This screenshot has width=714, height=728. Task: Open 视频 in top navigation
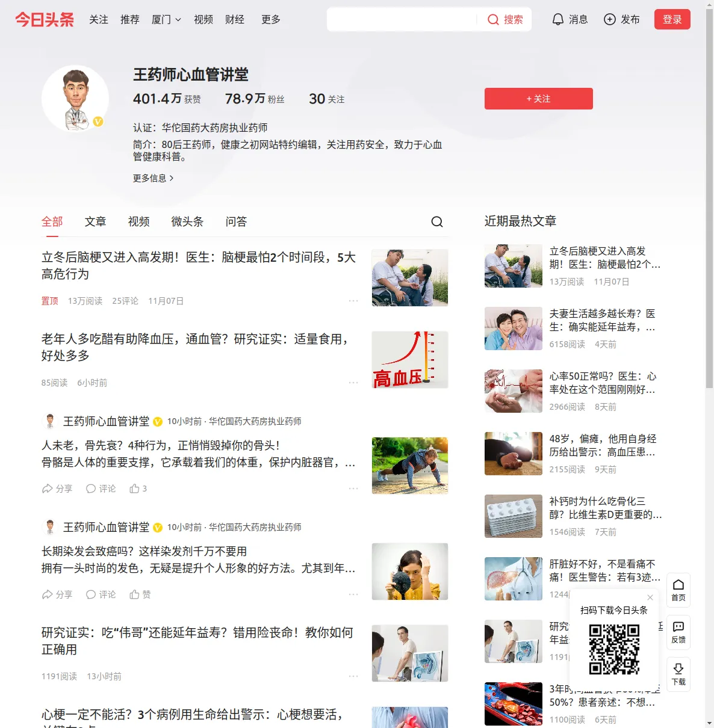click(203, 20)
